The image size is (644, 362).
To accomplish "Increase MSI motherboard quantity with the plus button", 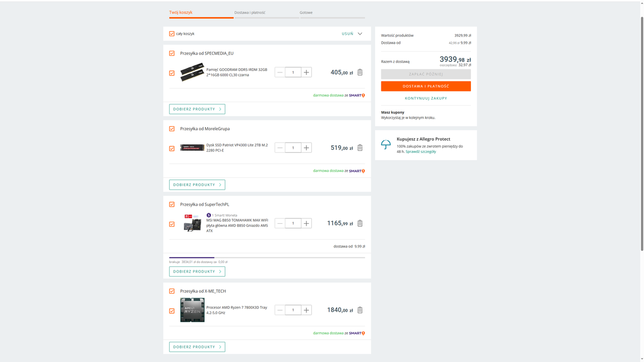I will (x=306, y=223).
